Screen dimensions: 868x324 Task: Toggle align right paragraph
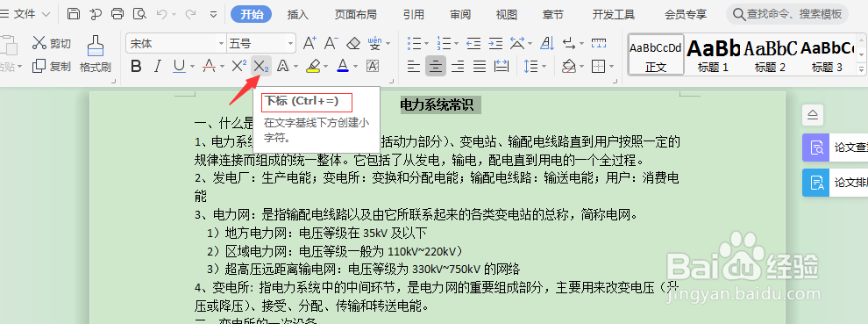pos(458,67)
